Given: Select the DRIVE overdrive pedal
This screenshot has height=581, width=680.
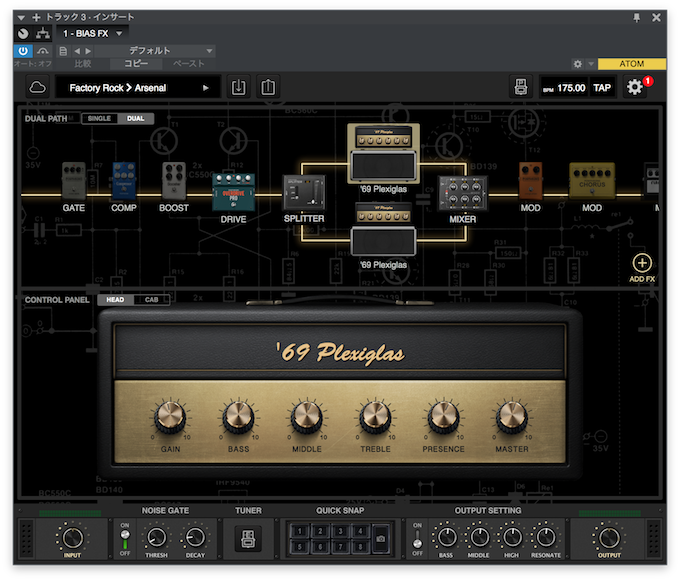Looking at the screenshot, I should pyautogui.click(x=233, y=193).
